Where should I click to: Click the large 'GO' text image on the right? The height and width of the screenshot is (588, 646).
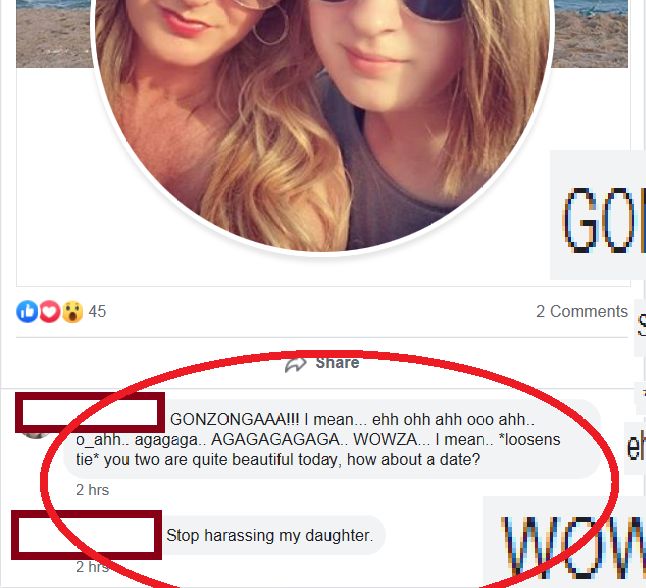click(x=598, y=215)
